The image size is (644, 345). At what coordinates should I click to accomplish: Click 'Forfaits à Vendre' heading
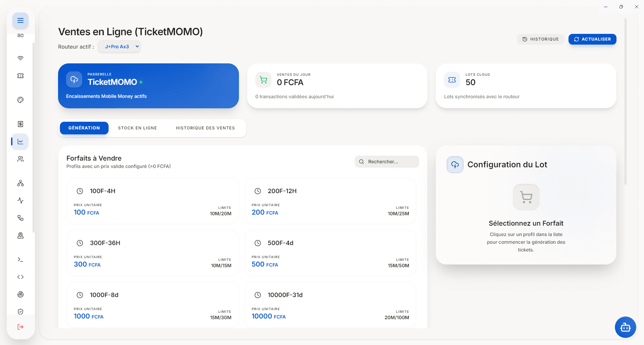94,158
